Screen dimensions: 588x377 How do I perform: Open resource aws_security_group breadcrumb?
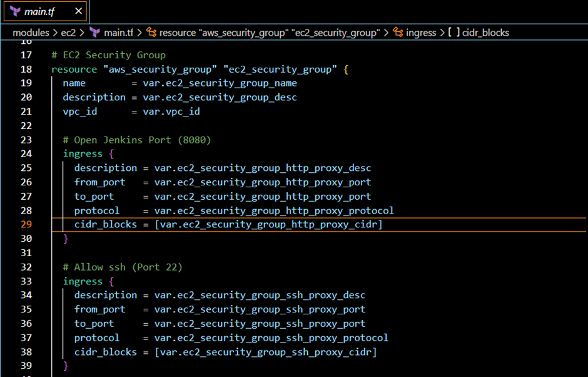[x=270, y=33]
